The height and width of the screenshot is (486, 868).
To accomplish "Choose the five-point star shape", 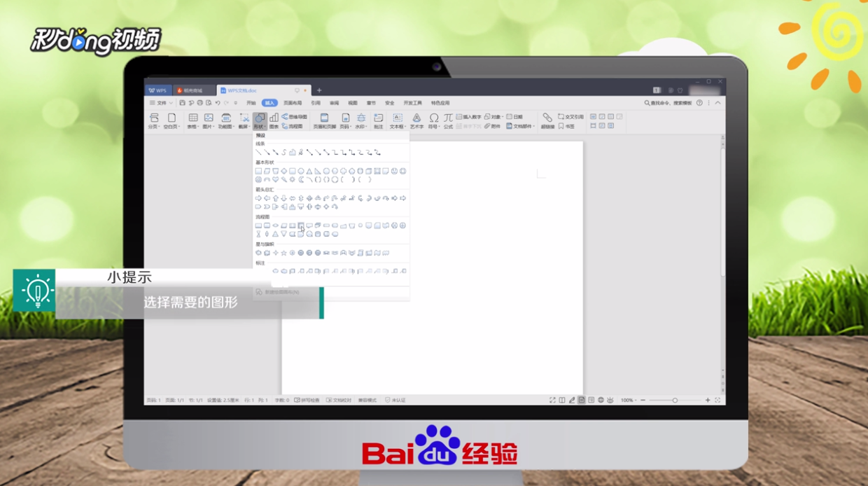I will pos(283,253).
